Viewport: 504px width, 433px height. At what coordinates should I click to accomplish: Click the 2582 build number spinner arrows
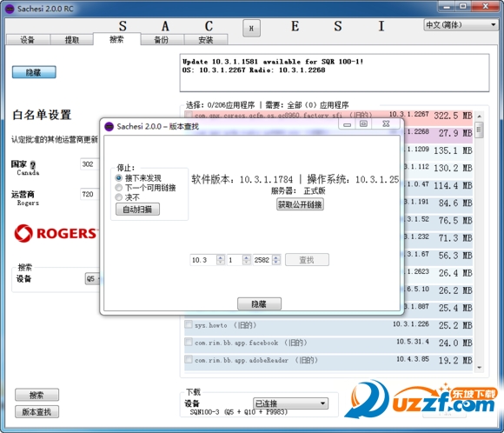(276, 260)
